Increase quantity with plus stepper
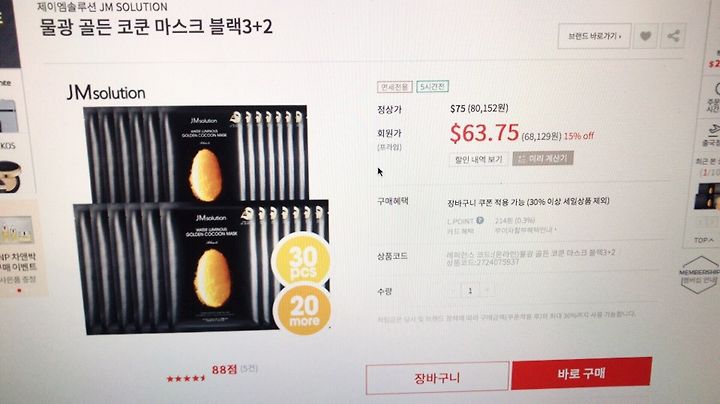Viewport: 720px width, 404px height. coord(487,290)
